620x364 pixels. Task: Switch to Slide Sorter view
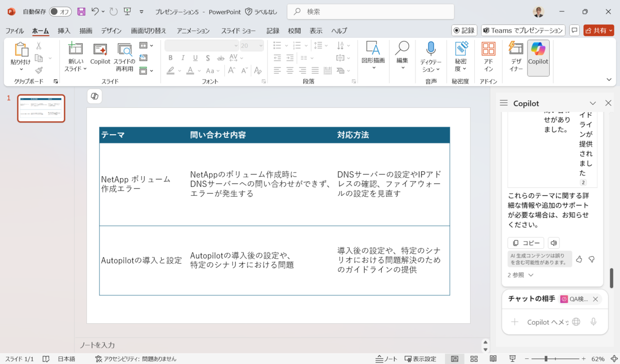click(x=474, y=359)
